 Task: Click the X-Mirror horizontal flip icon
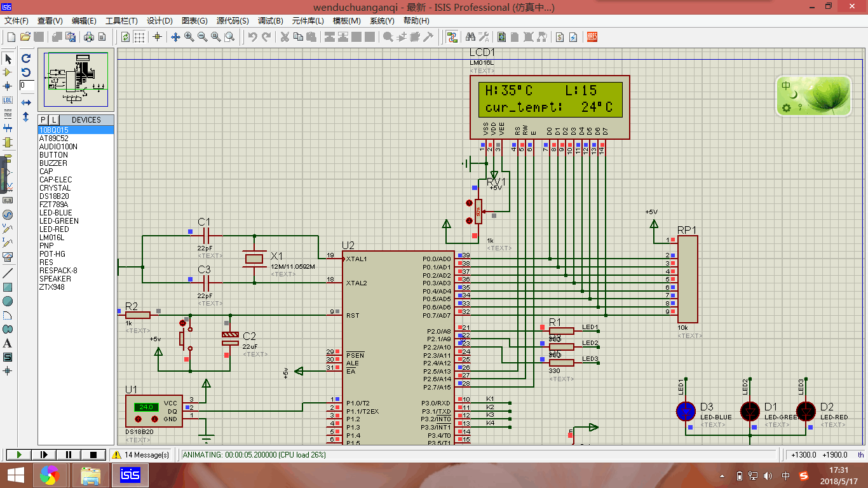pos(26,102)
